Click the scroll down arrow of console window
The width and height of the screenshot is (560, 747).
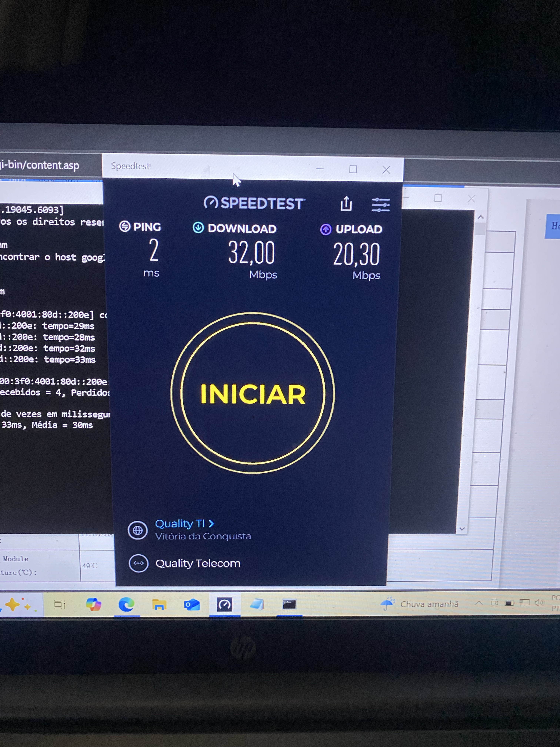click(462, 529)
